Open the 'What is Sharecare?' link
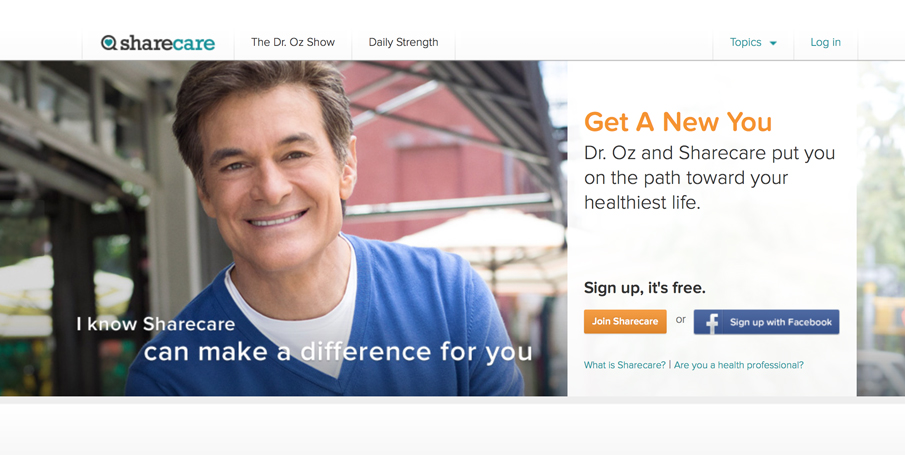The width and height of the screenshot is (905, 455). pyautogui.click(x=624, y=365)
